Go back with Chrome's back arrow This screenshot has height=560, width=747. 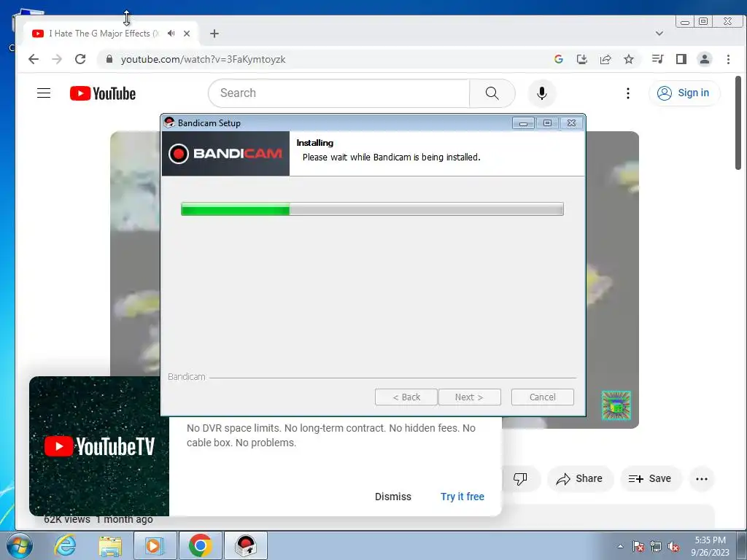point(34,59)
